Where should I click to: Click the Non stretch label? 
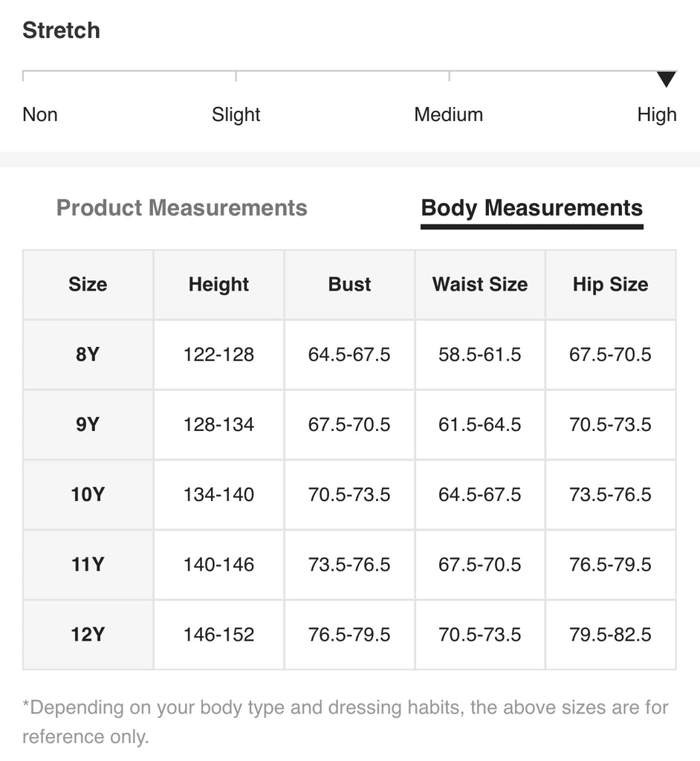[x=40, y=114]
